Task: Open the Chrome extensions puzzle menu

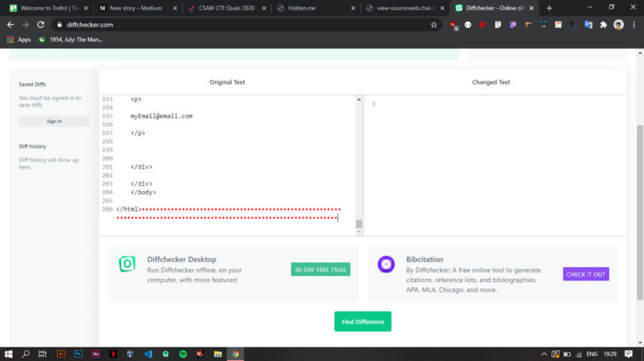Action: pos(603,25)
